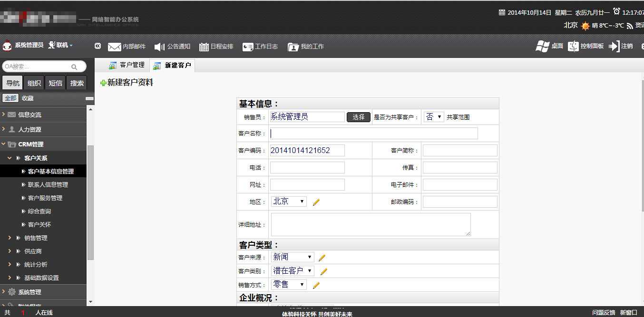
Task: Click the 全部 filter button
Action: (x=10, y=98)
